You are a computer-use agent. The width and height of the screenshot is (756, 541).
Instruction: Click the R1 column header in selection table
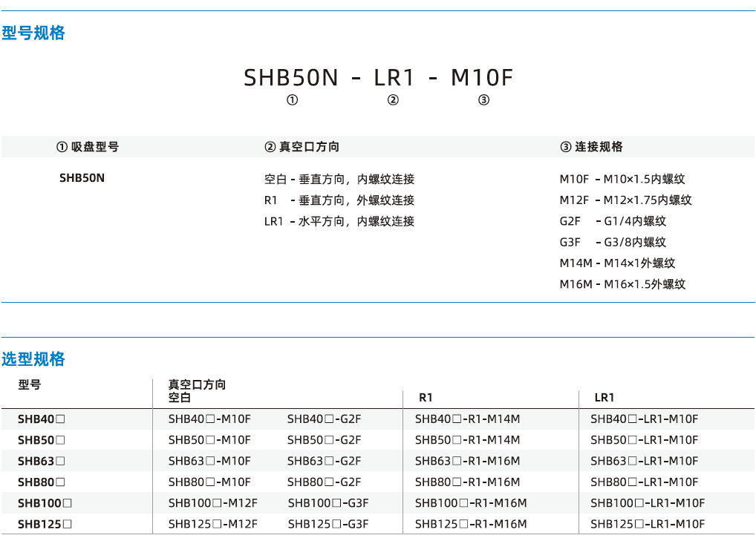tap(426, 398)
